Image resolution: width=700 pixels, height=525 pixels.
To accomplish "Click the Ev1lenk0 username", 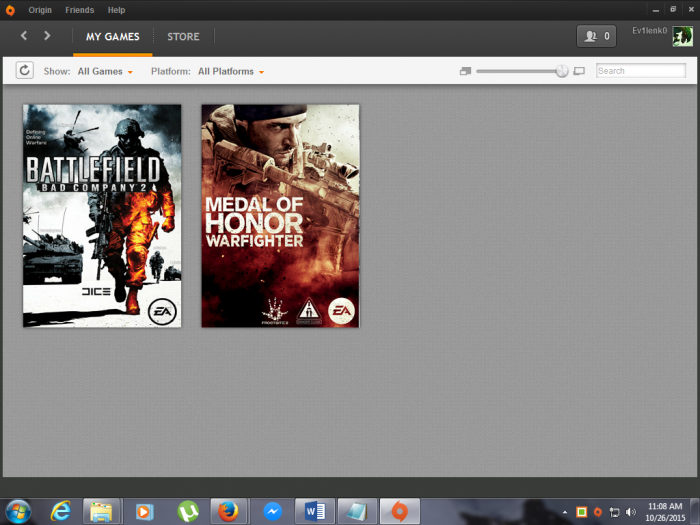I will tap(650, 30).
